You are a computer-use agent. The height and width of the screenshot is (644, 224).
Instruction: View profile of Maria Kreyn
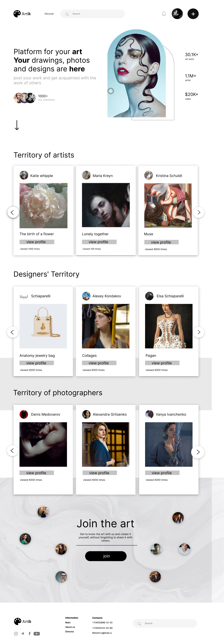click(99, 242)
